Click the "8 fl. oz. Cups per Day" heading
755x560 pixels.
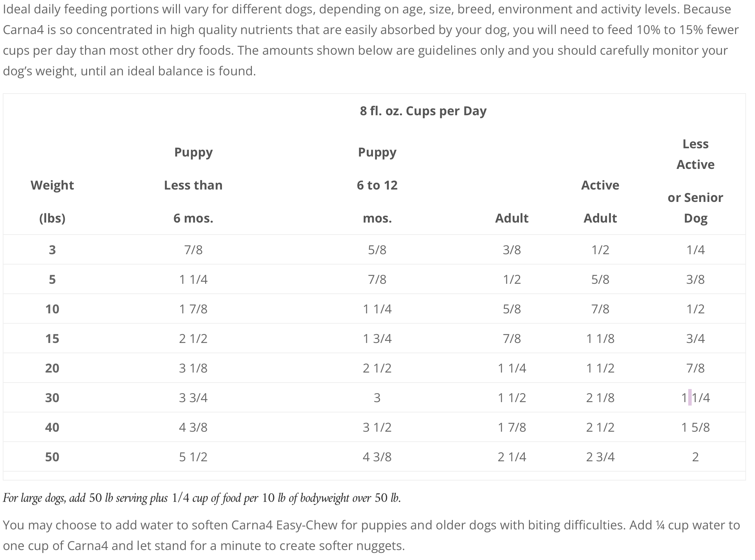[423, 111]
